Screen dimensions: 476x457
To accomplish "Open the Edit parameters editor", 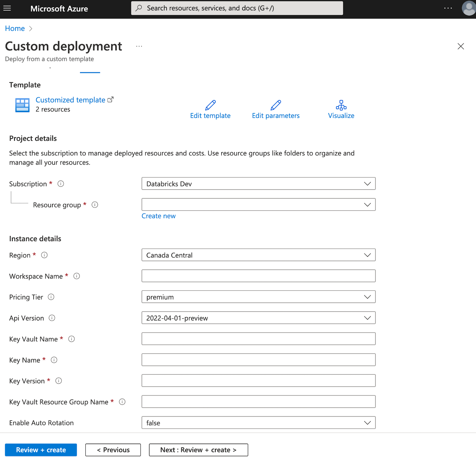I will point(275,109).
